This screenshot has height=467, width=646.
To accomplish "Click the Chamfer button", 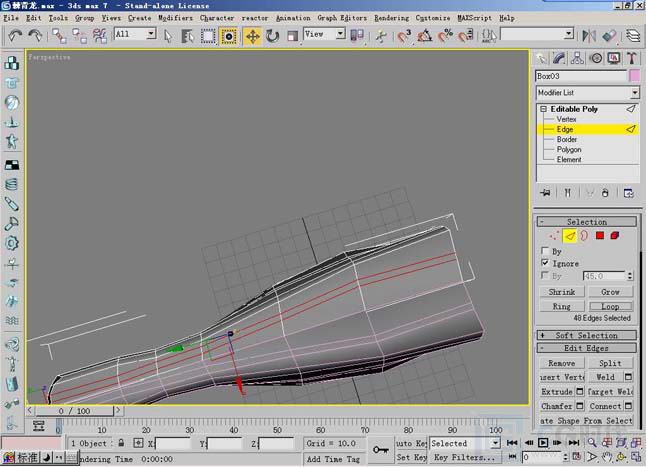I will (557, 406).
